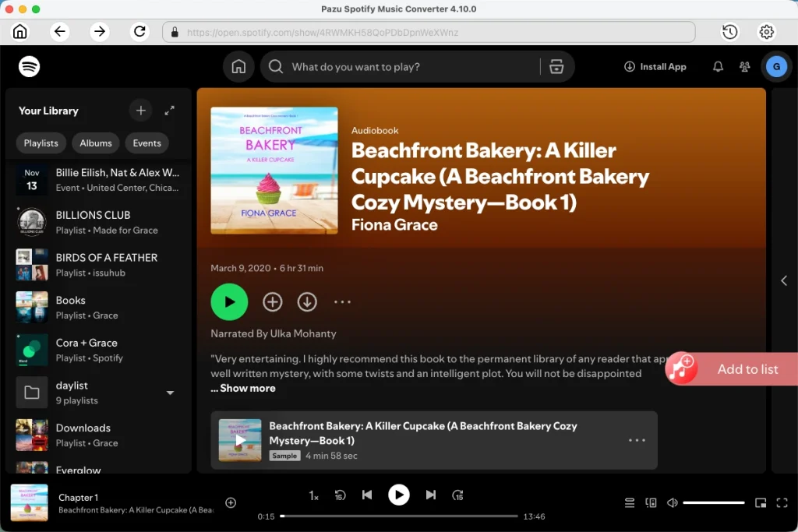Open the queue icon
Image resolution: width=798 pixels, height=532 pixels.
[630, 502]
